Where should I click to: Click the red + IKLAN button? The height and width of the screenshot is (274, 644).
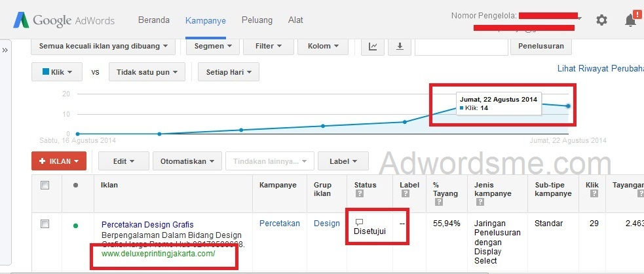[59, 161]
